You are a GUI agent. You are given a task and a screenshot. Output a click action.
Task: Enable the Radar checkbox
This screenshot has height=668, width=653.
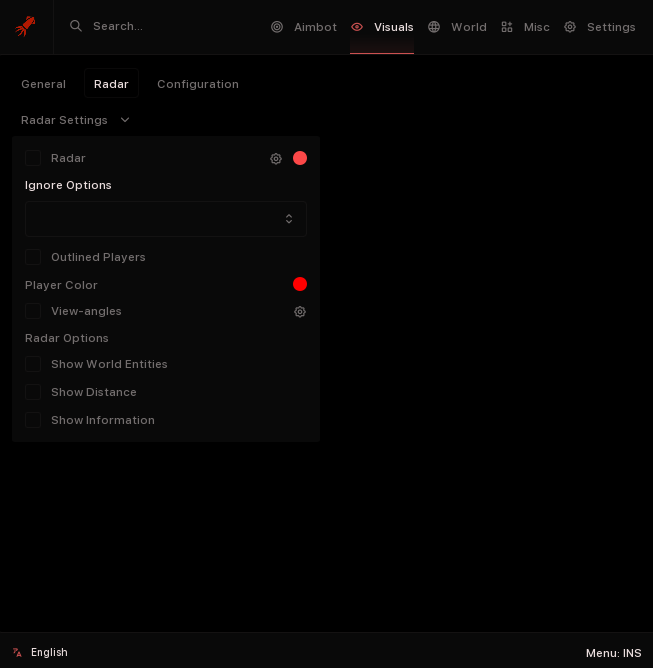point(33,158)
